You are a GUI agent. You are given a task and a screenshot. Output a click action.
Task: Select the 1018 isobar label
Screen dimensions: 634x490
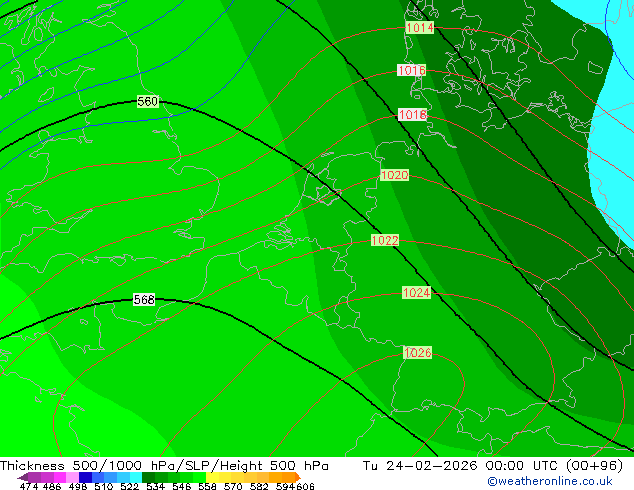[412, 115]
